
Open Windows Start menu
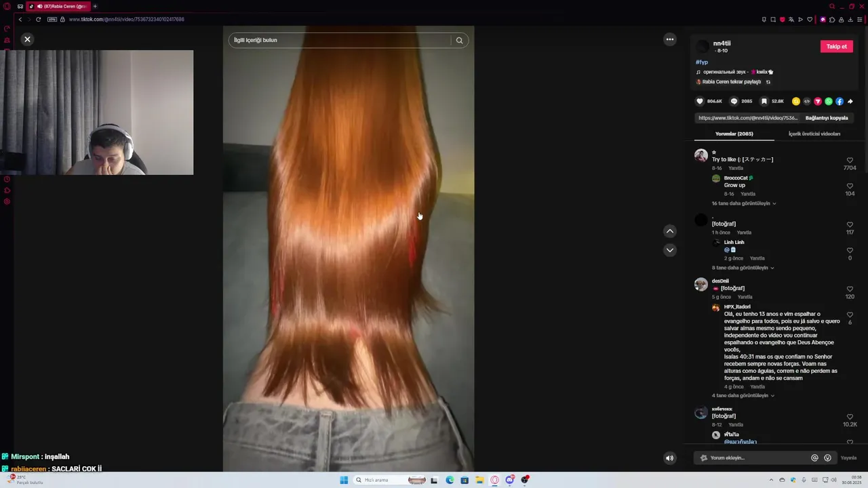pyautogui.click(x=344, y=480)
